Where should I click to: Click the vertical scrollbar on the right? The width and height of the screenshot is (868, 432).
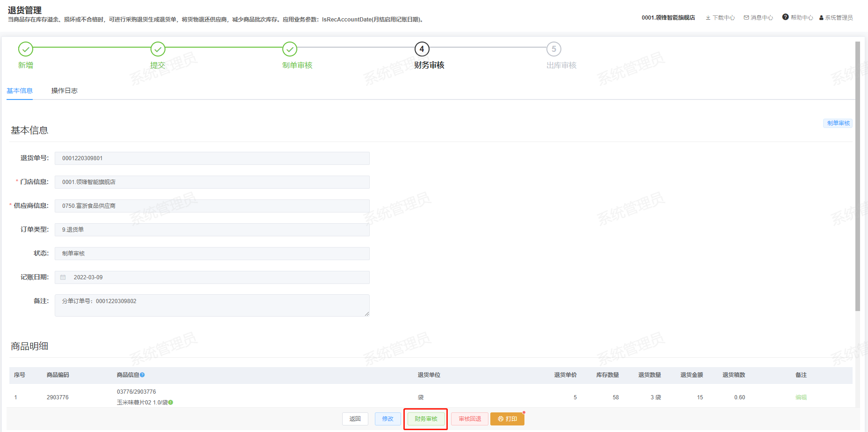point(858,177)
